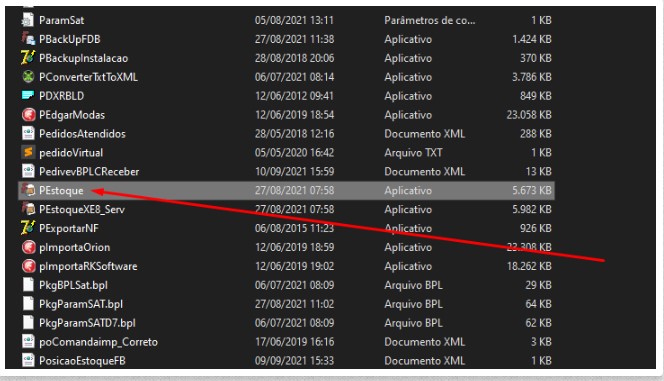
Task: Click the PedidosAtendidos file name
Action: (x=82, y=134)
